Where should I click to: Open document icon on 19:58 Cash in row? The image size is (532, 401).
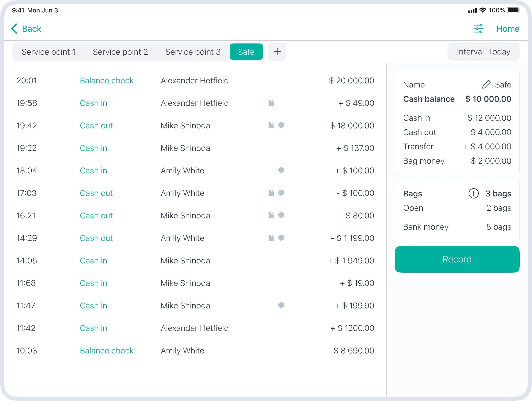tap(271, 103)
